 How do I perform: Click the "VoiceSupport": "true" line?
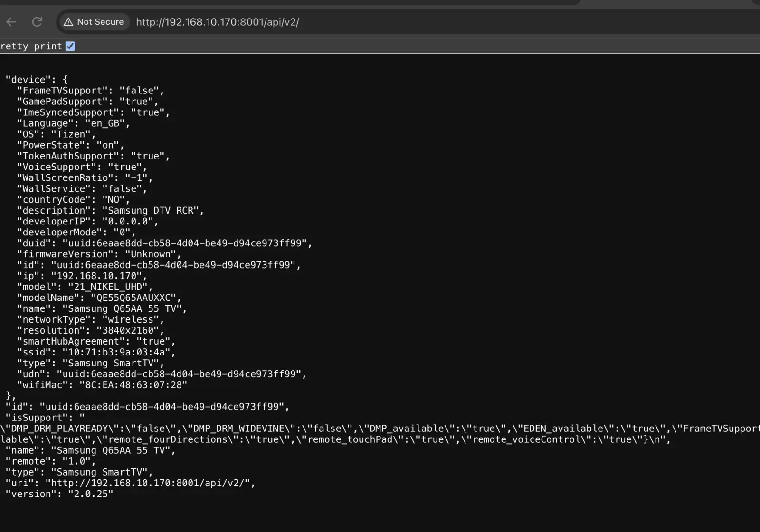click(82, 167)
